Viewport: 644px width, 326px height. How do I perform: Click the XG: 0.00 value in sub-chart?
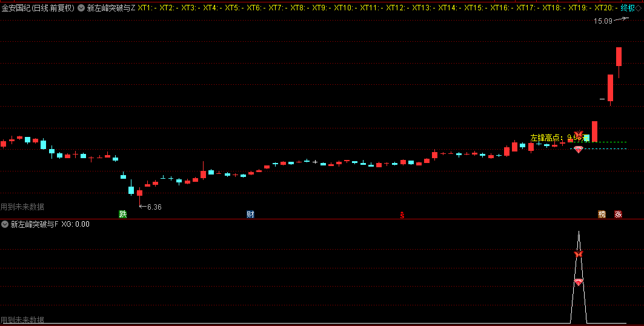pos(76,224)
